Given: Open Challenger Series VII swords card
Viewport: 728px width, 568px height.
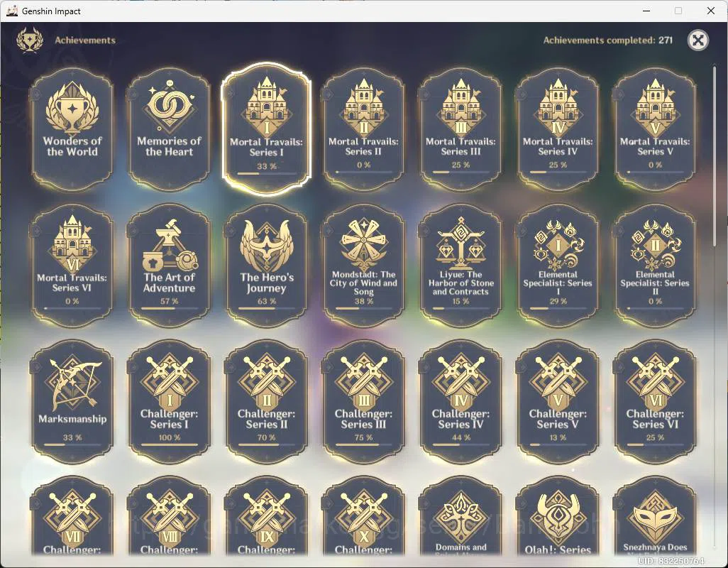Looking at the screenshot, I should 72,516.
